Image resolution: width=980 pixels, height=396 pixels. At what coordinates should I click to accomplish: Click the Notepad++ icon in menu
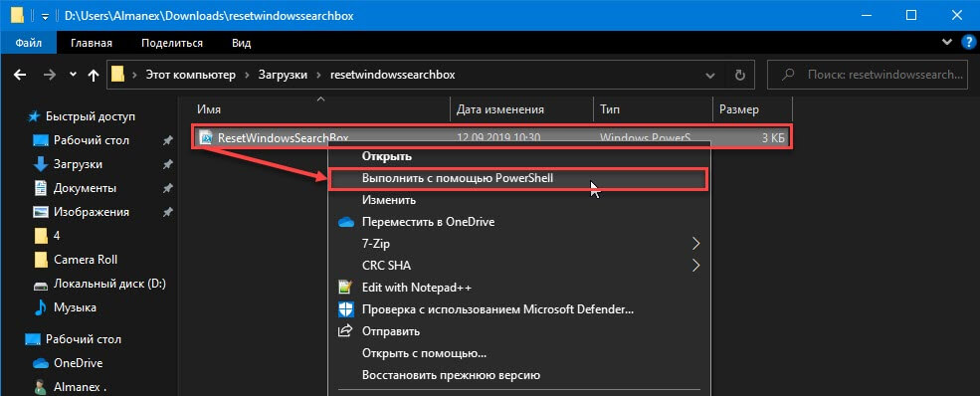(345, 288)
